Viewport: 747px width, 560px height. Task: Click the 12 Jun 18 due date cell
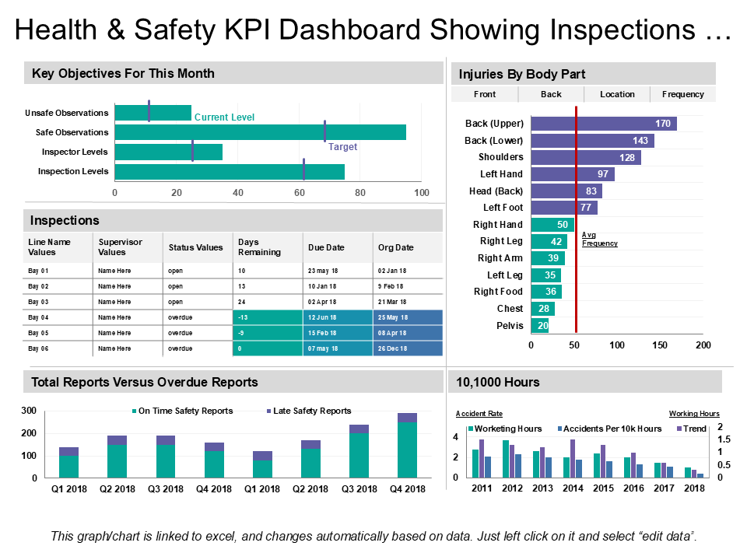pyautogui.click(x=338, y=317)
